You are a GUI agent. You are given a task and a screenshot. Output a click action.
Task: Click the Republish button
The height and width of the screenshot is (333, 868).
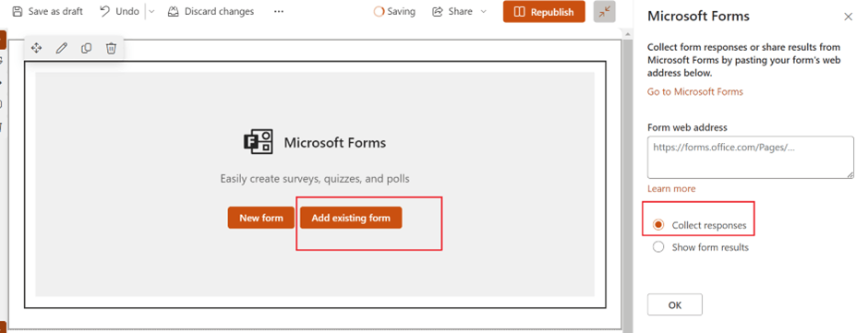click(x=544, y=12)
